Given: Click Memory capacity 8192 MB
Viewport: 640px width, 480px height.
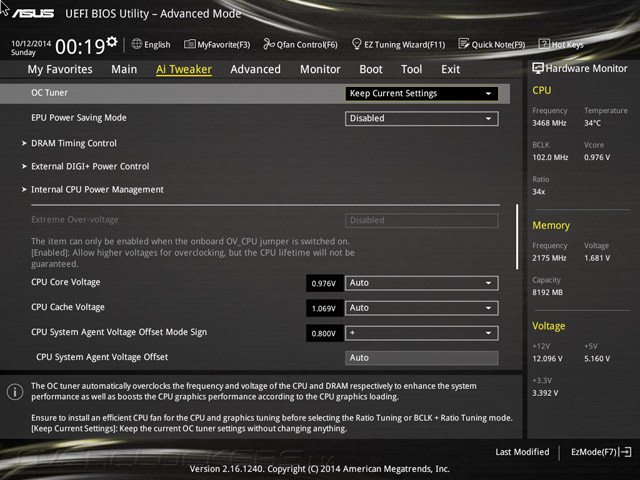Looking at the screenshot, I should 547,292.
